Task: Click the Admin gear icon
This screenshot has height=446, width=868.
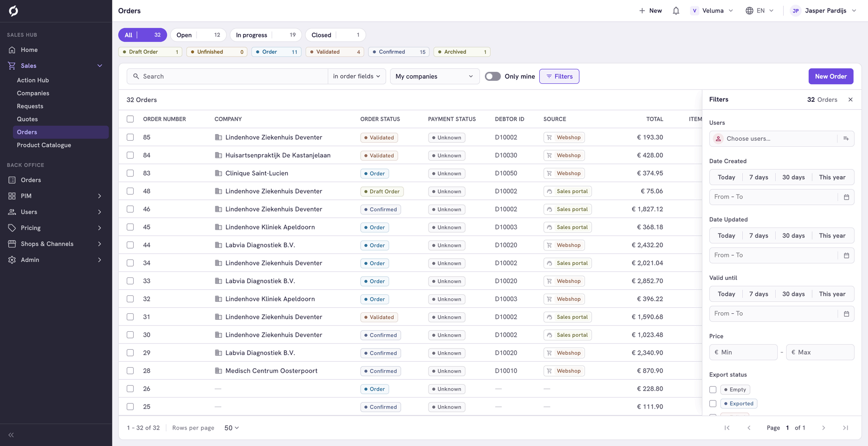Action: (x=12, y=260)
